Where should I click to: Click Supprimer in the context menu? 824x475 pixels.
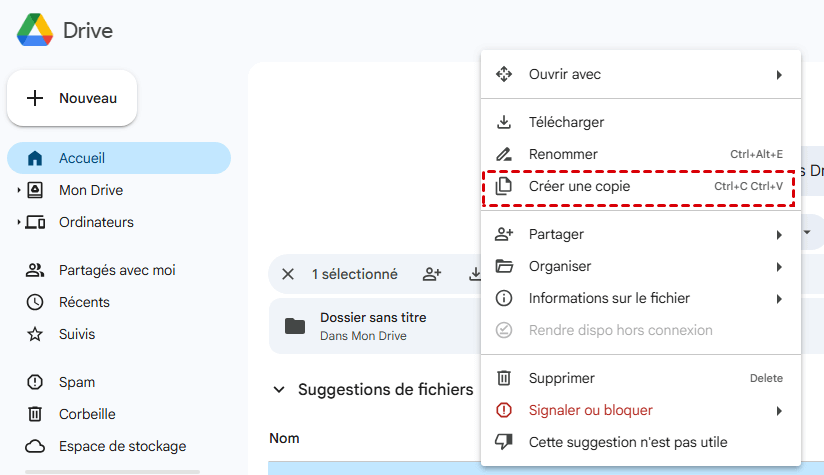(x=561, y=378)
